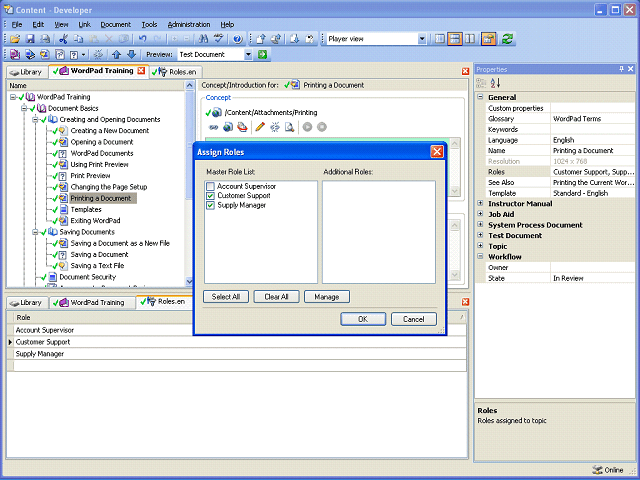
Task: Open the Preview Test Document dropdown
Action: [248, 54]
